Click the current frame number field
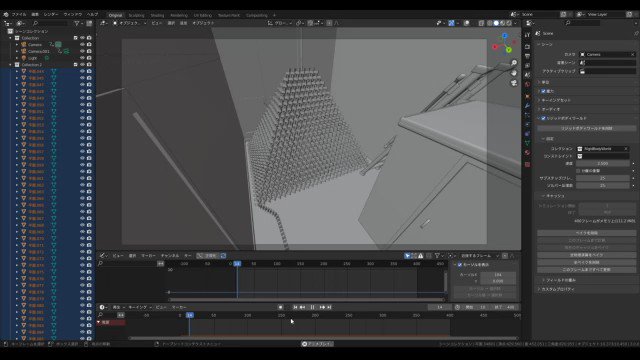Screen dimensions: 640x360 tap(440, 307)
